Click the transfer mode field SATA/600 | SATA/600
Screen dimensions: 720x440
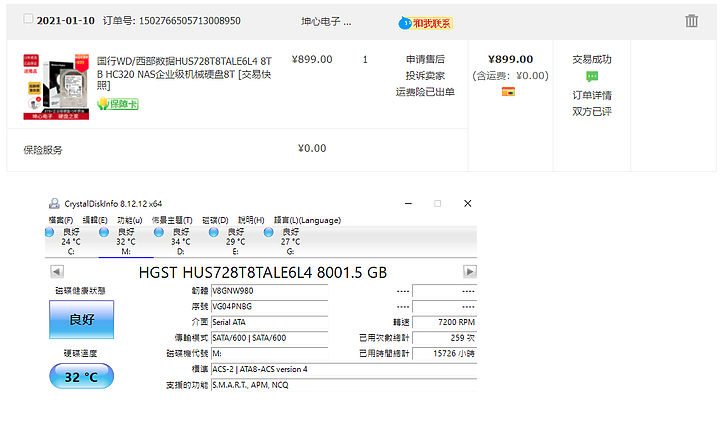click(270, 338)
